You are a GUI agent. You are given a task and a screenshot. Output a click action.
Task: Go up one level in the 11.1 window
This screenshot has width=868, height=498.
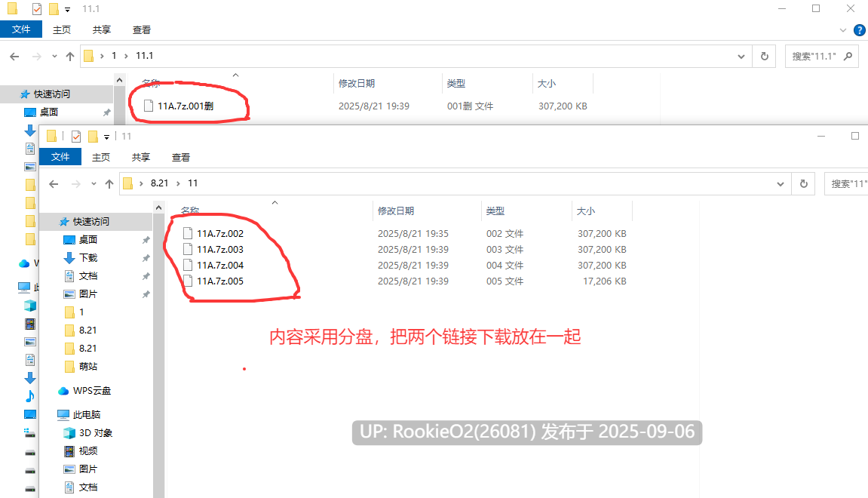pyautogui.click(x=69, y=56)
